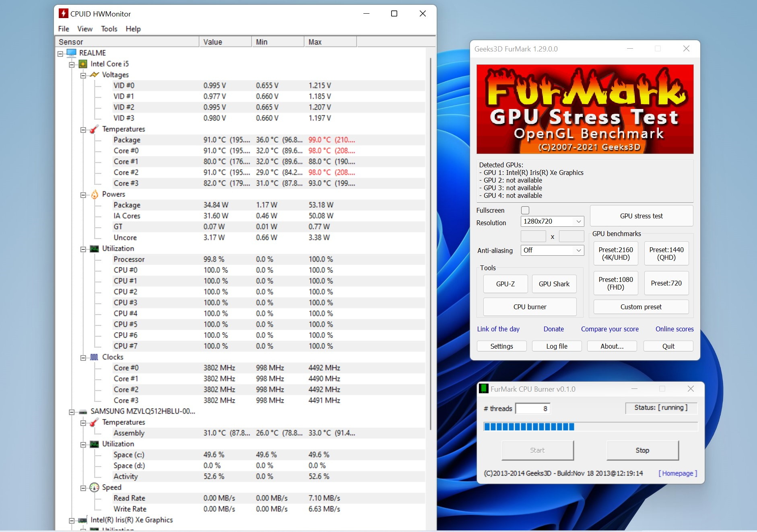This screenshot has height=532, width=757.
Task: Click the CPU Temperatures thermometer icon
Action: pos(94,129)
